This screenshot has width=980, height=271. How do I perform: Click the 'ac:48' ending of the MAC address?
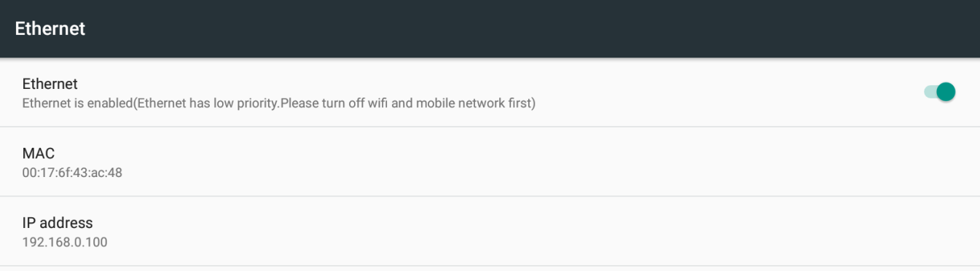pyautogui.click(x=106, y=173)
